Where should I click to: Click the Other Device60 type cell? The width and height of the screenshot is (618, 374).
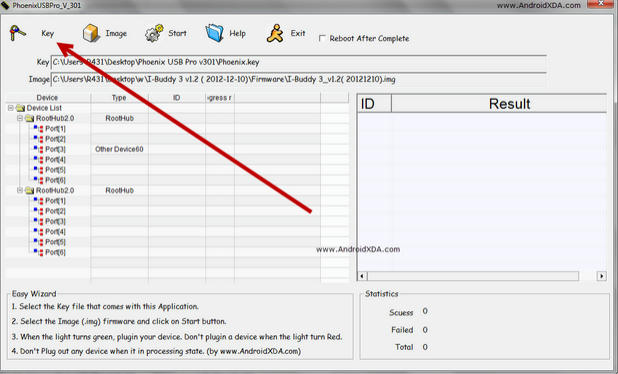[x=119, y=149]
